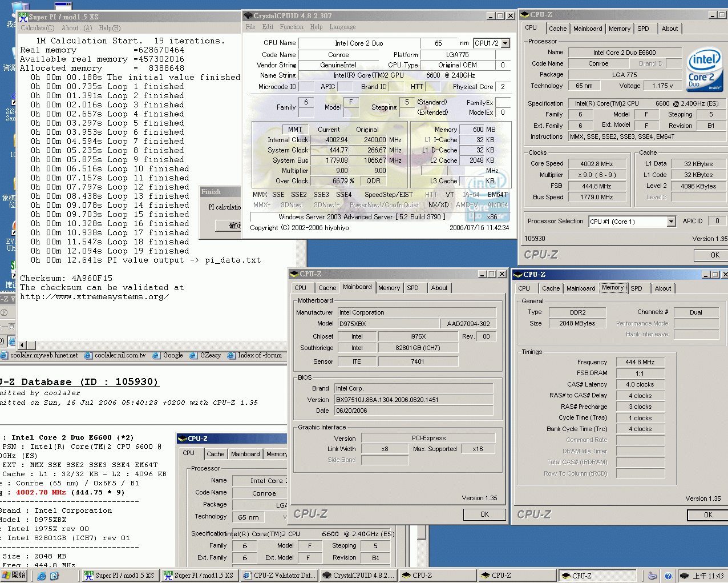Click the black tray icon beside the clock
Viewport: 728px width, 583px height.
click(x=684, y=576)
